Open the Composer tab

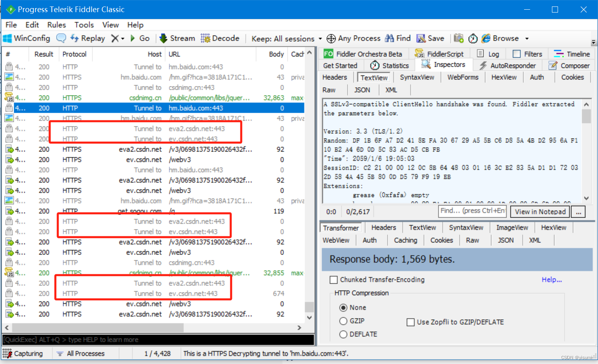point(569,65)
